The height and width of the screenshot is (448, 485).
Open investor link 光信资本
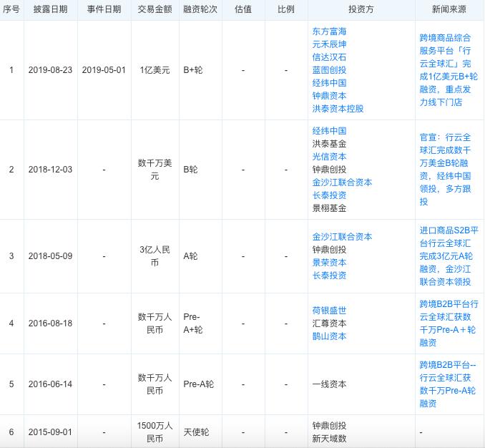point(329,157)
